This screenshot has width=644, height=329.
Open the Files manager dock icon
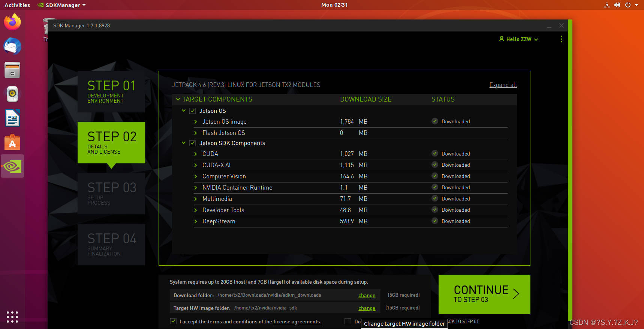(12, 70)
